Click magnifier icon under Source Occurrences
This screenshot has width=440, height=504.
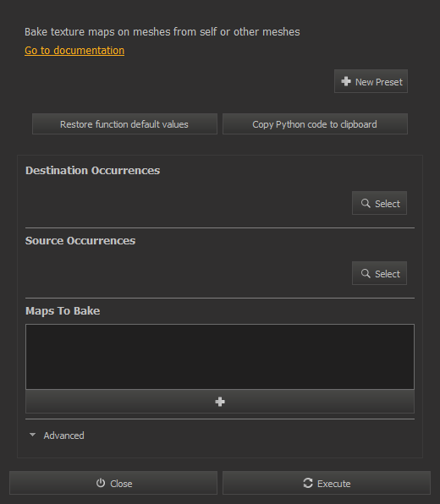click(x=366, y=273)
